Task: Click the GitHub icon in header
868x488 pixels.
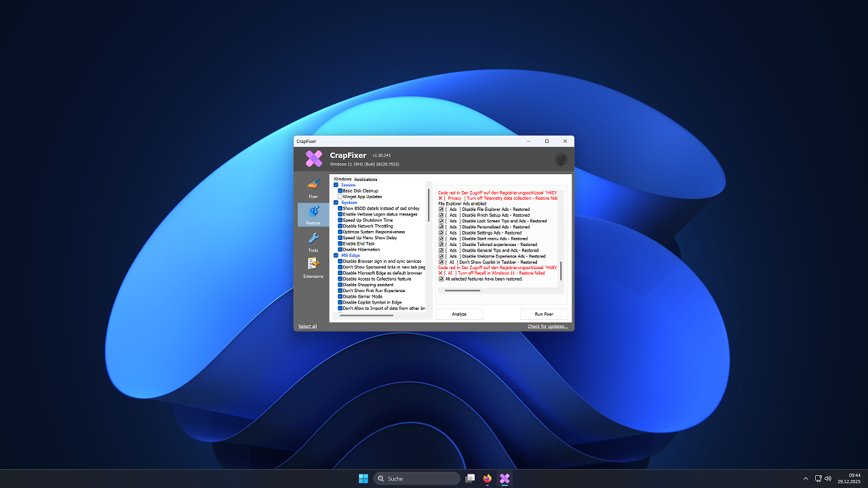Action: click(560, 159)
